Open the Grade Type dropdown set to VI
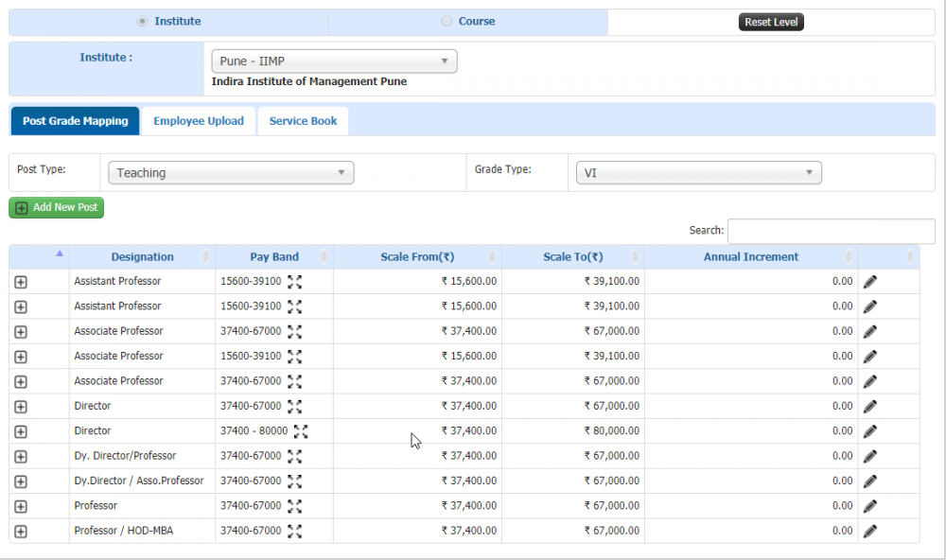Viewport: 946px width, 560px height. 699,172
